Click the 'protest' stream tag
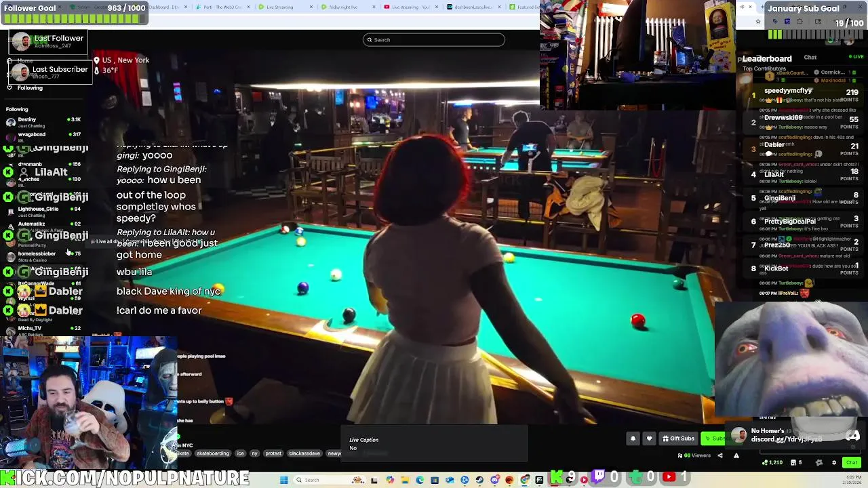The height and width of the screenshot is (488, 868). (273, 453)
